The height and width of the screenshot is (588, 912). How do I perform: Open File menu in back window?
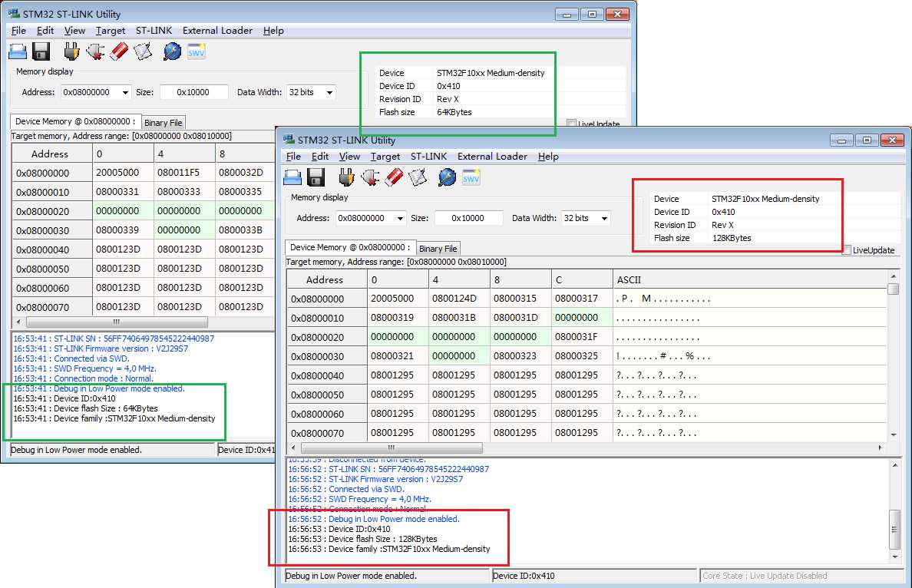(x=18, y=30)
